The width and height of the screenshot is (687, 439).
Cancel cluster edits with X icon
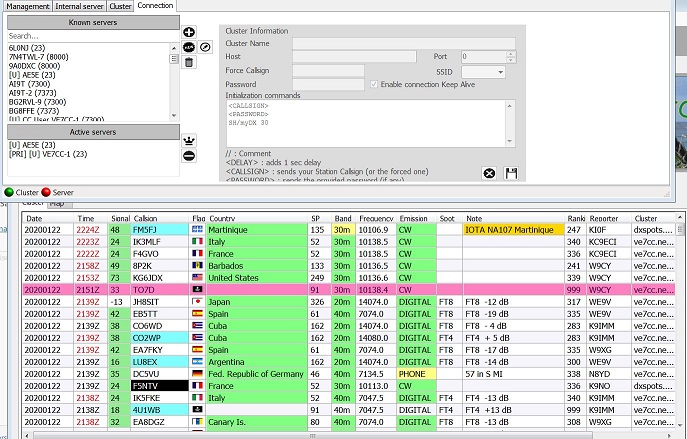coord(489,173)
